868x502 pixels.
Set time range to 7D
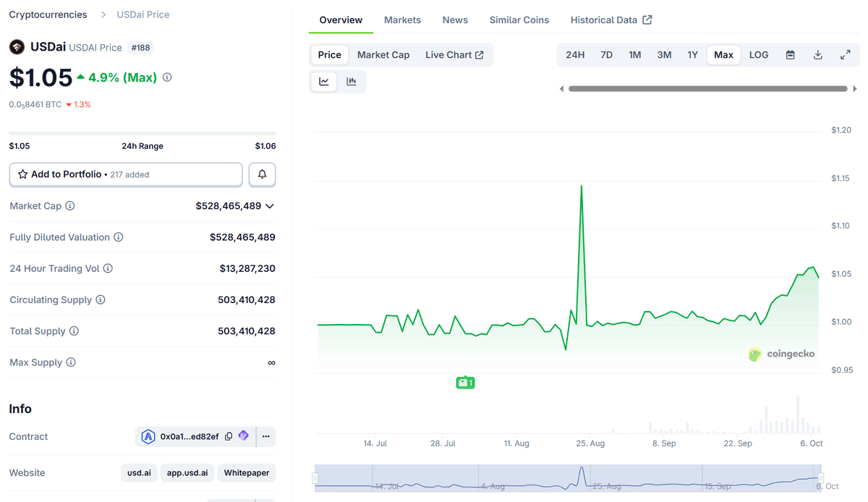[x=606, y=55]
